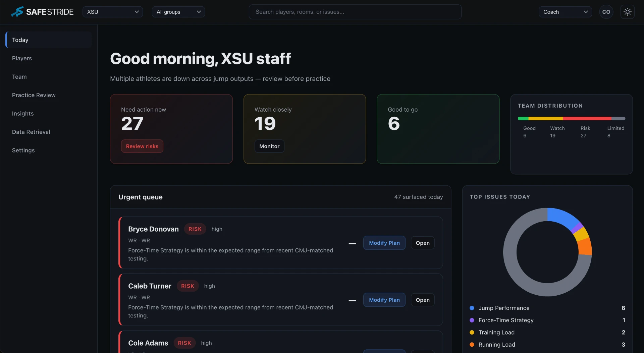Click the Bryce Donovan player name

click(153, 229)
